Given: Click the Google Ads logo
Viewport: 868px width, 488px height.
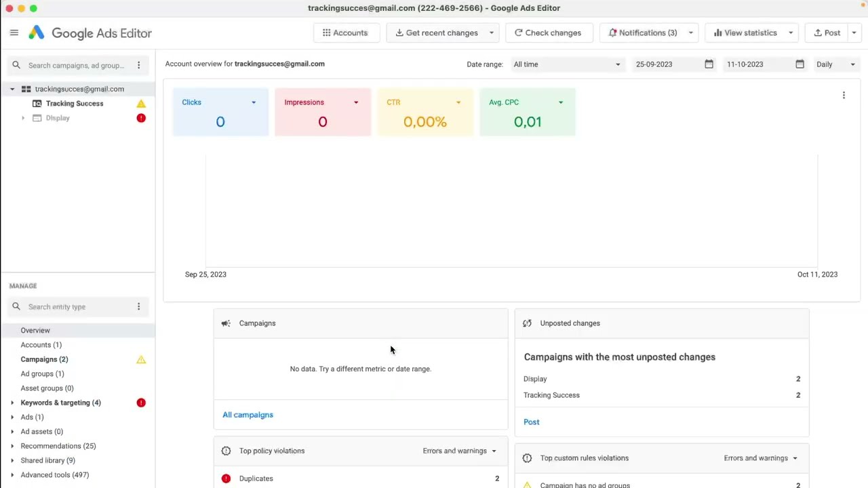Looking at the screenshot, I should (x=37, y=33).
